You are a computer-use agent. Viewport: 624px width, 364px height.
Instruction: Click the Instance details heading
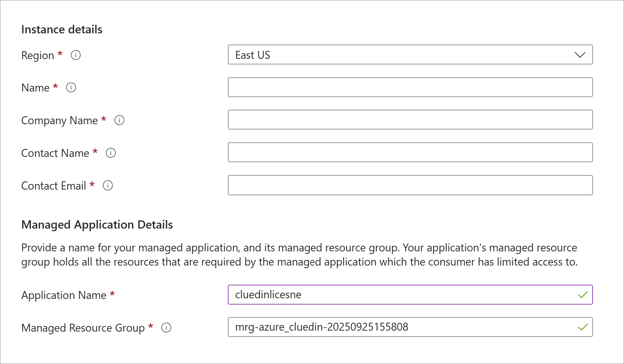[x=62, y=29]
